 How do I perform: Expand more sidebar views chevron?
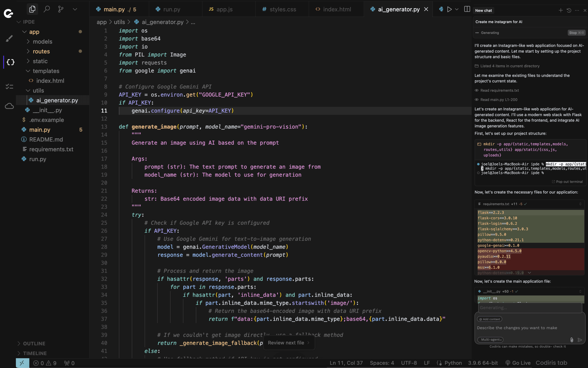coord(75,9)
